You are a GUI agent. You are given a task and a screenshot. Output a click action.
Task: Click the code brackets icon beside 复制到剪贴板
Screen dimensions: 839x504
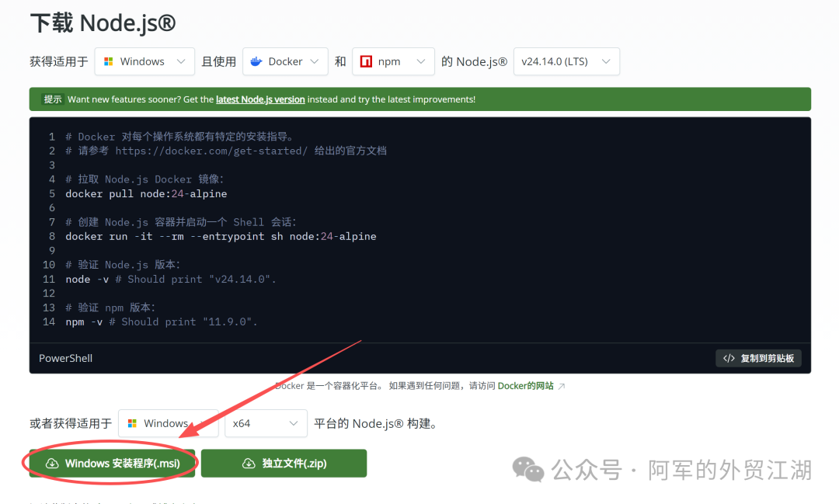729,358
